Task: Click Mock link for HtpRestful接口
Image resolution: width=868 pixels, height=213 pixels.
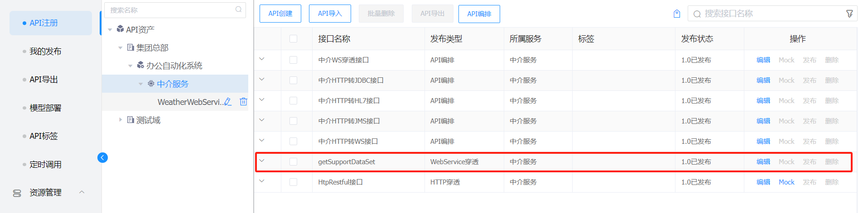Action: tap(786, 182)
